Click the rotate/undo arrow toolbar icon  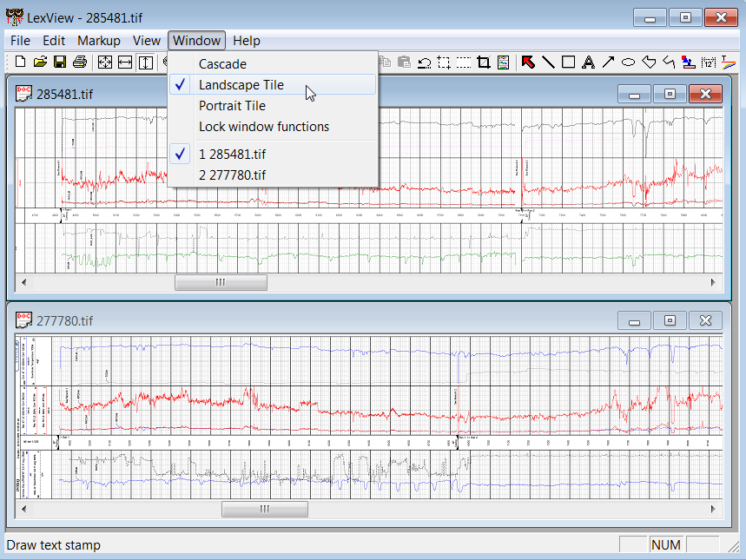424,63
